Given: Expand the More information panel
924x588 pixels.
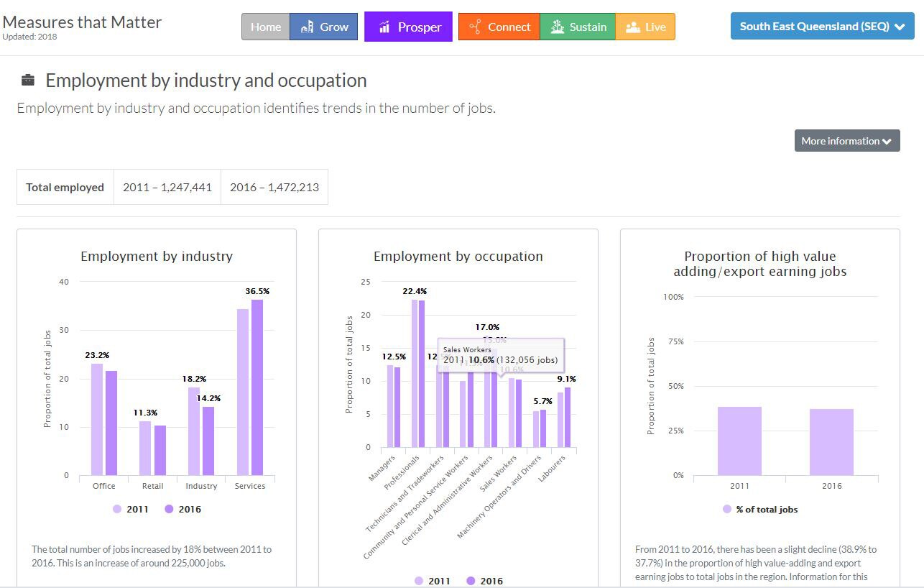Looking at the screenshot, I should [x=846, y=140].
